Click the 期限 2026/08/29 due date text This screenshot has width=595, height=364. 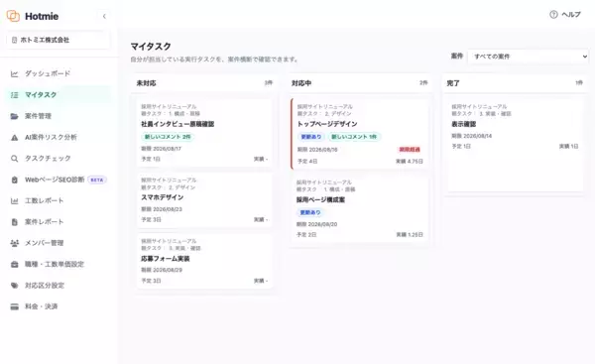click(162, 270)
